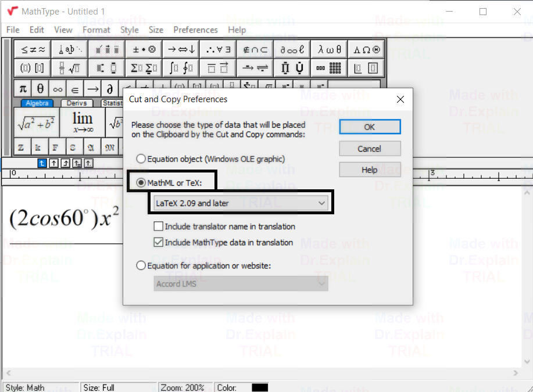Open the relational symbols palette (≤≠≈)

point(33,50)
